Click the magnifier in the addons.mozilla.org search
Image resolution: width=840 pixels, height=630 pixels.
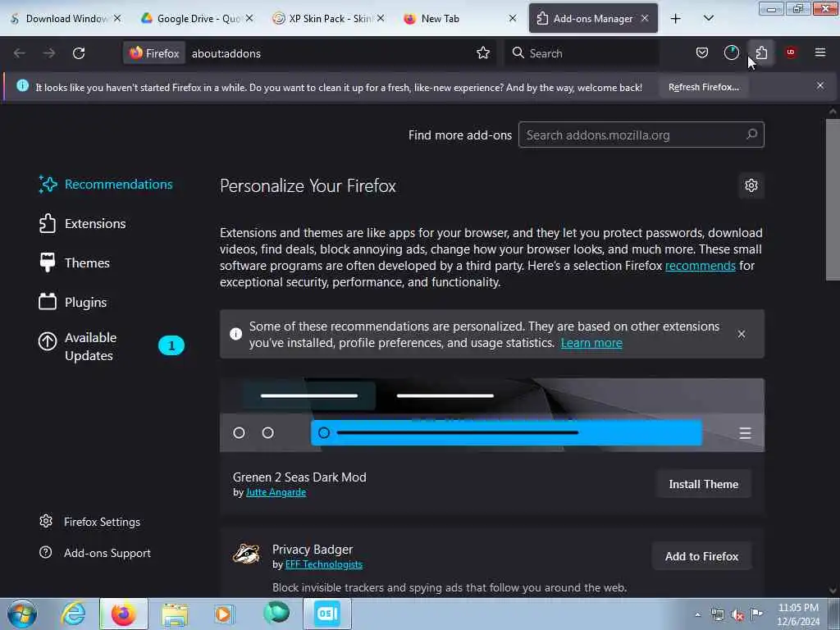click(751, 135)
